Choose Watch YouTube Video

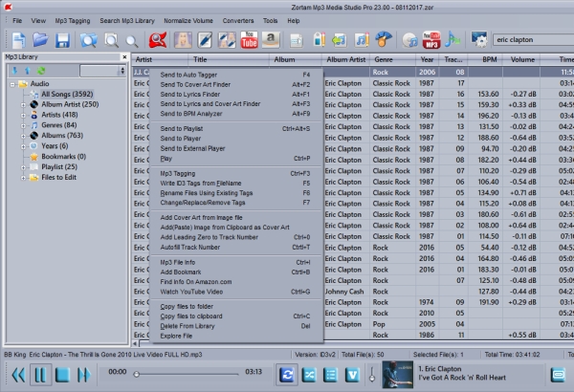[x=236, y=292]
